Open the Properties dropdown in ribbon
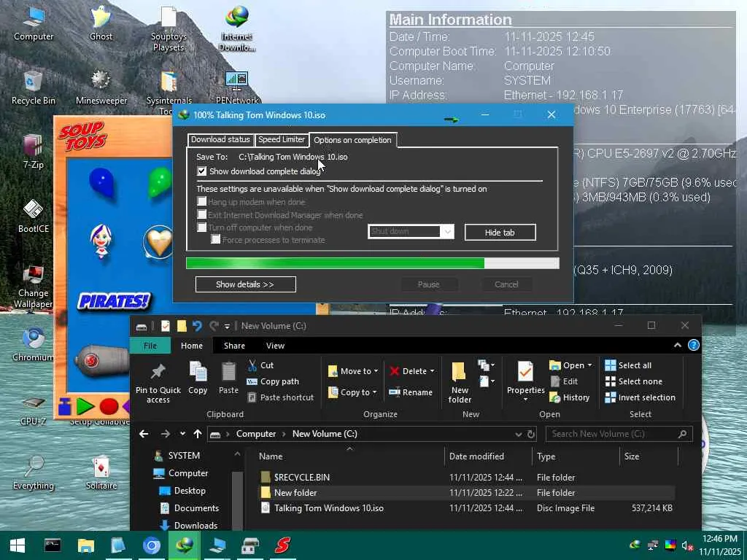Viewport: 747px width, 560px height. tap(525, 400)
